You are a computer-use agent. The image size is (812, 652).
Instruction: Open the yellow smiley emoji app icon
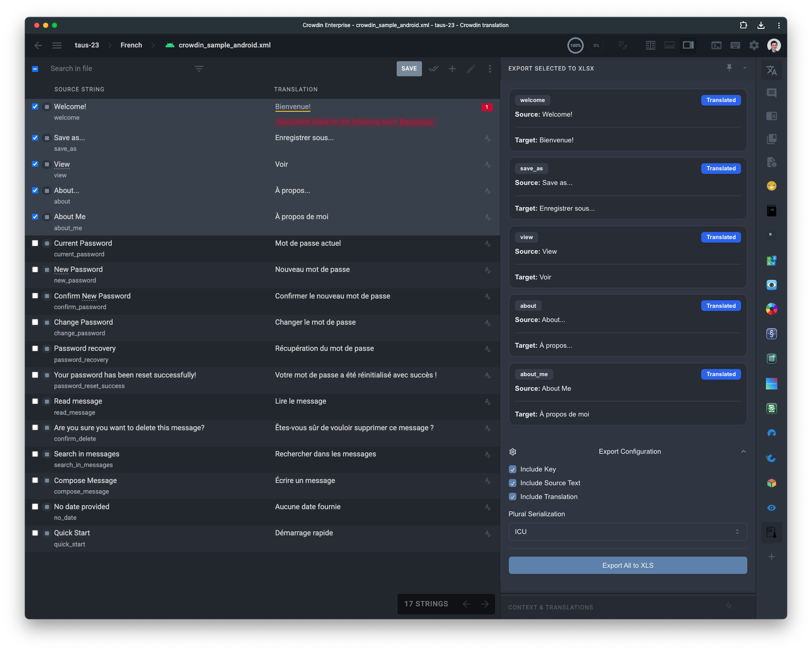[x=772, y=186]
